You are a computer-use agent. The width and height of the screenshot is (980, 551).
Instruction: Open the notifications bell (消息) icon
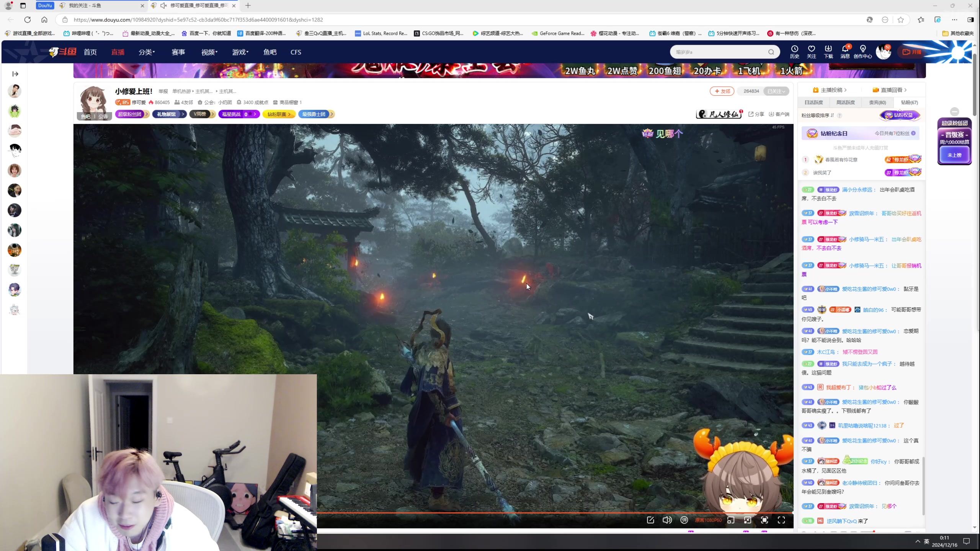point(845,52)
